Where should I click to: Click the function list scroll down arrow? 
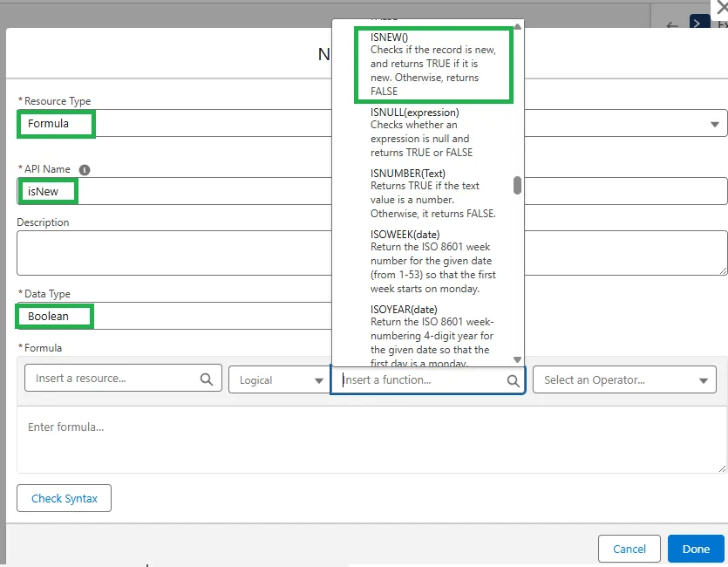517,359
